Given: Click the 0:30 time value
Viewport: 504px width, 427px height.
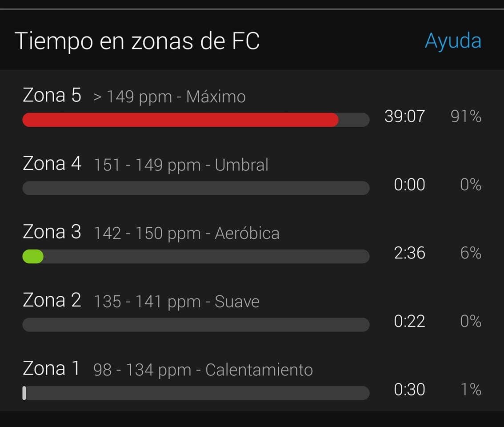Looking at the screenshot, I should pyautogui.click(x=409, y=390).
